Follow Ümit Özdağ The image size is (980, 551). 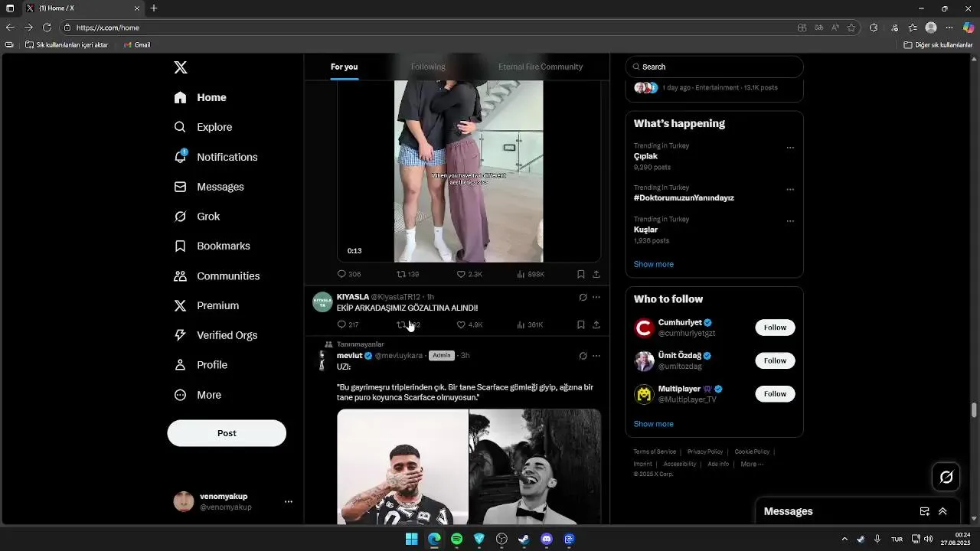click(775, 360)
